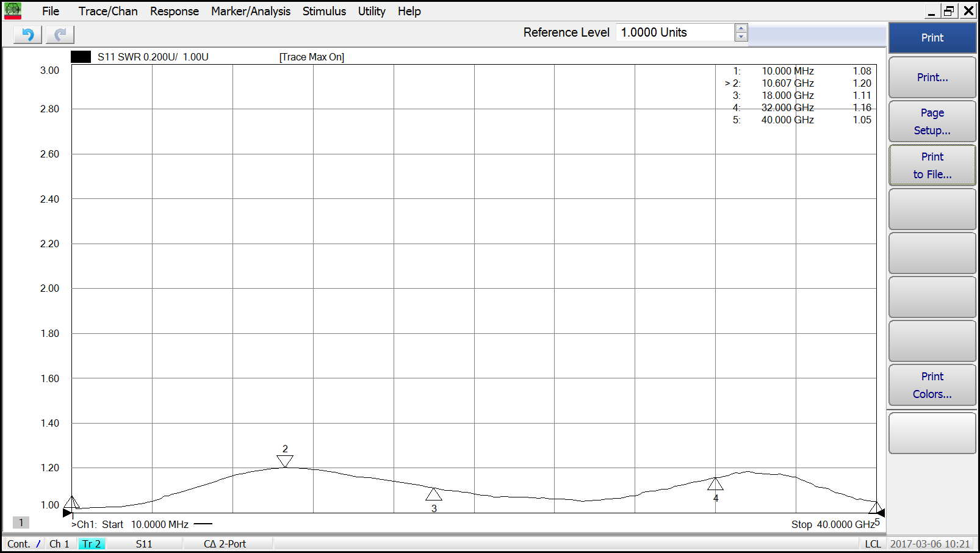Open the File menu
980x553 pixels.
click(x=51, y=11)
